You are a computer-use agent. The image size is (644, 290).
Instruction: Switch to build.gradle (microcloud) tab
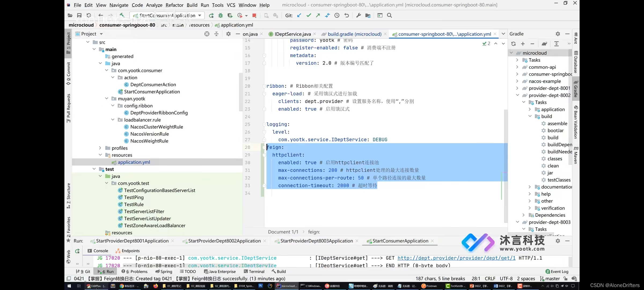click(354, 34)
